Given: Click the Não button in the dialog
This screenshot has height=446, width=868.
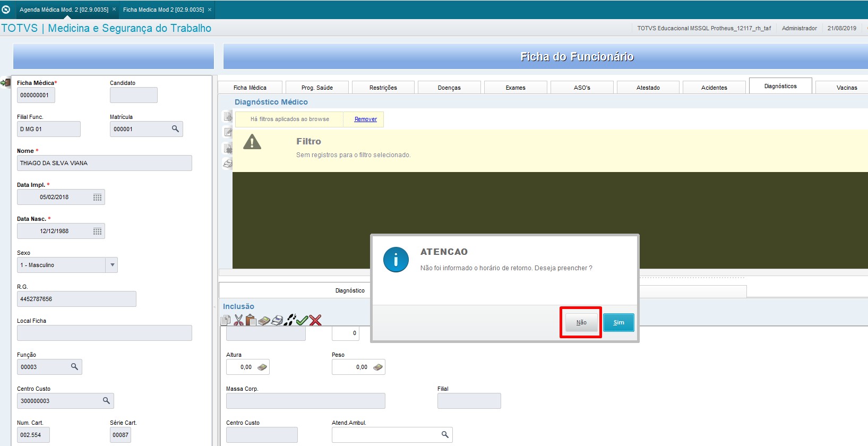Looking at the screenshot, I should click(x=581, y=322).
